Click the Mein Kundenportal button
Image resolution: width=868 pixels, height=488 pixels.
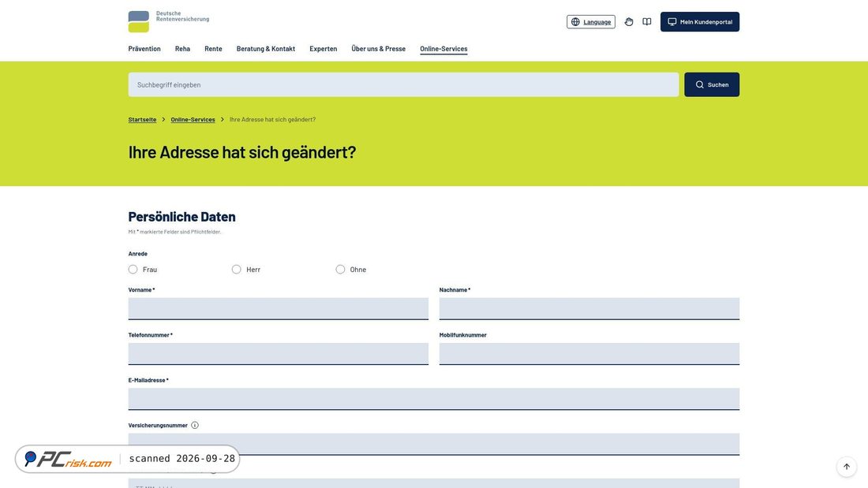click(700, 21)
